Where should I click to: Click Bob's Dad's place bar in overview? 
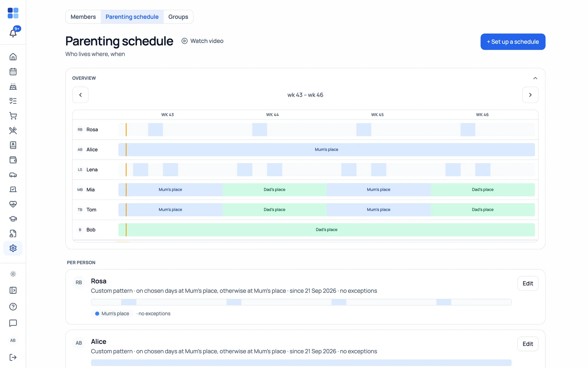pyautogui.click(x=326, y=230)
